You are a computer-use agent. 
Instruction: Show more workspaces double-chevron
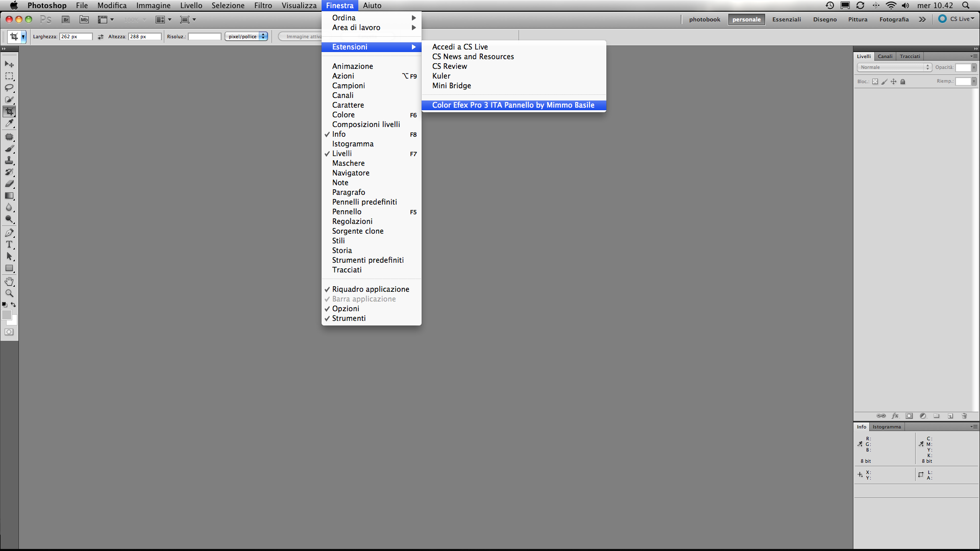922,19
